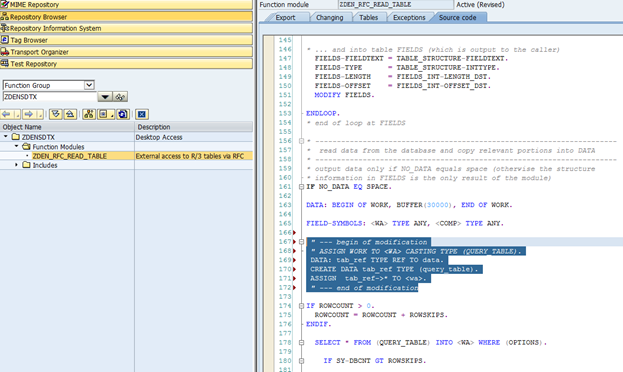Select ZDEN_RFC_READ_TABLE in the tree

click(70, 156)
